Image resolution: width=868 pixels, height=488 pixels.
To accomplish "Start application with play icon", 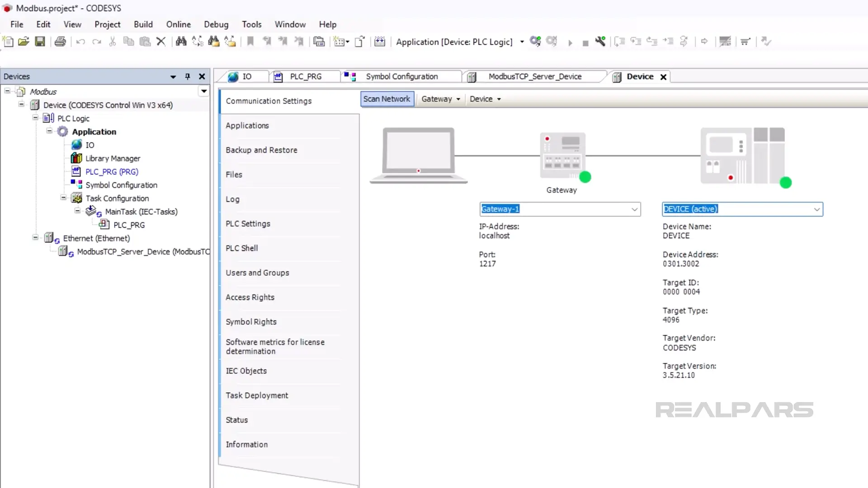I will click(x=570, y=42).
